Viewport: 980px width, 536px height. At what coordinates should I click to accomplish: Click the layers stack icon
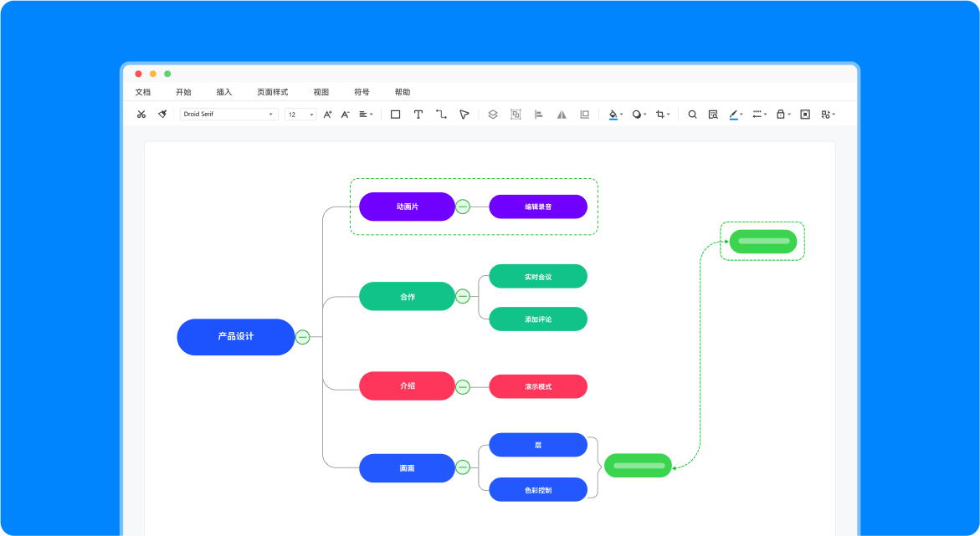point(493,115)
